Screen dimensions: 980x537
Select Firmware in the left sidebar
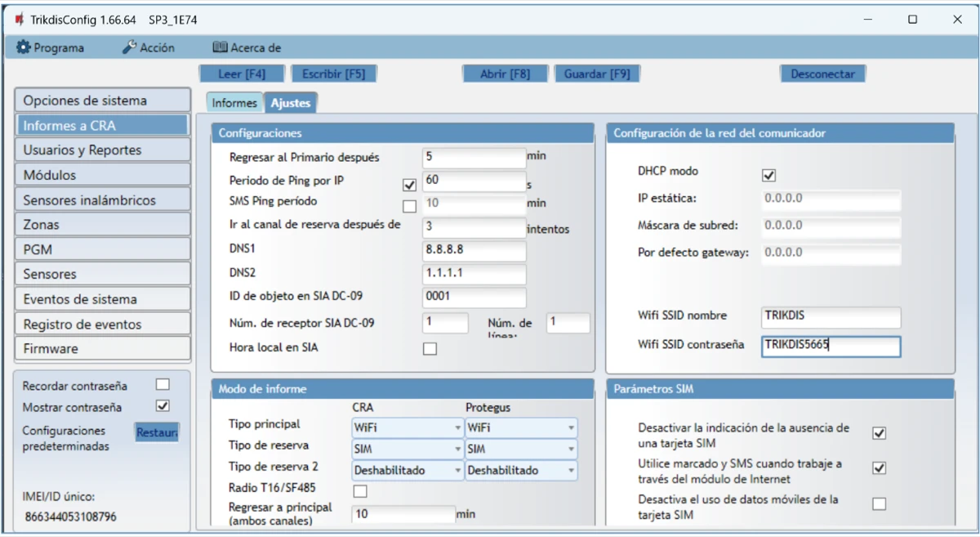pos(102,348)
